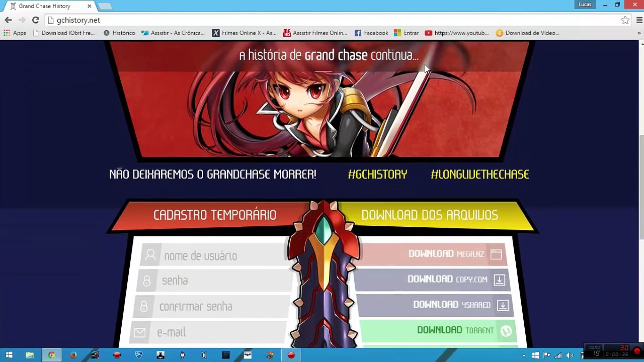Screen dimensions: 644x362
Task: Switch to Chrome in the taskbar
Action: coord(51,355)
